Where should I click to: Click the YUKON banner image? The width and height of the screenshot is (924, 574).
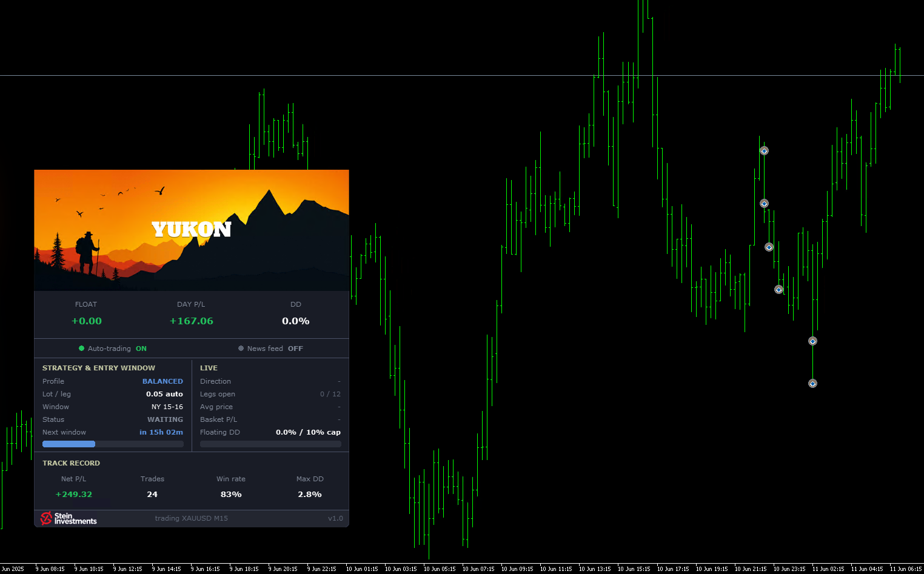[x=192, y=230]
